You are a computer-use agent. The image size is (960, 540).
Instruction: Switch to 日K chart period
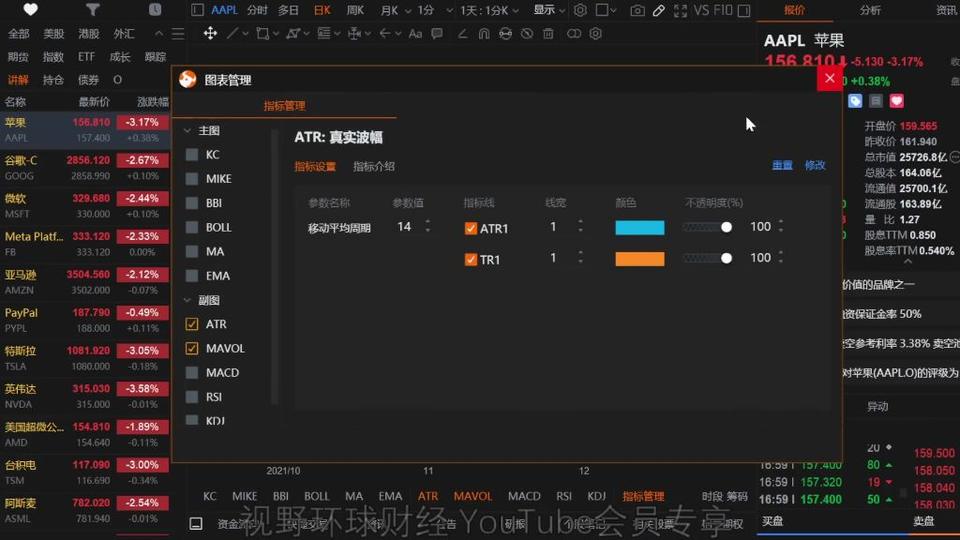pos(322,10)
